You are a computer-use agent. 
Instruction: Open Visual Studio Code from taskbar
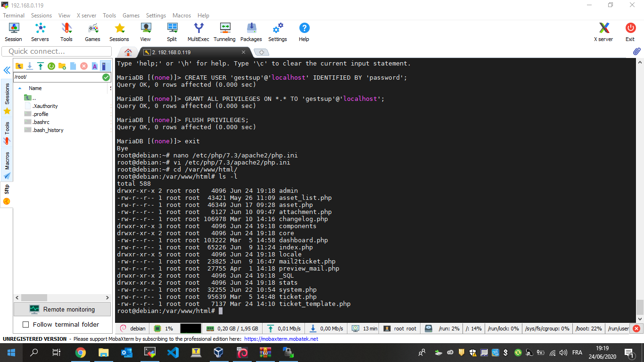click(173, 352)
